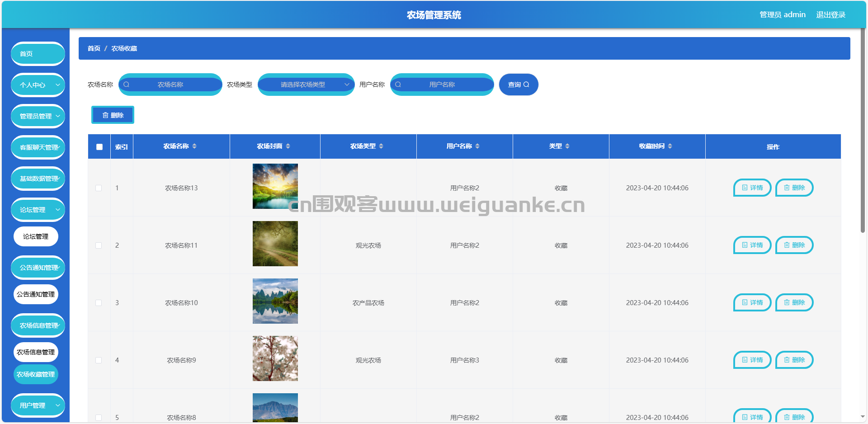Viewport: 868px width, 424px height.
Task: Open details for 农场名称9
Action: 752,360
